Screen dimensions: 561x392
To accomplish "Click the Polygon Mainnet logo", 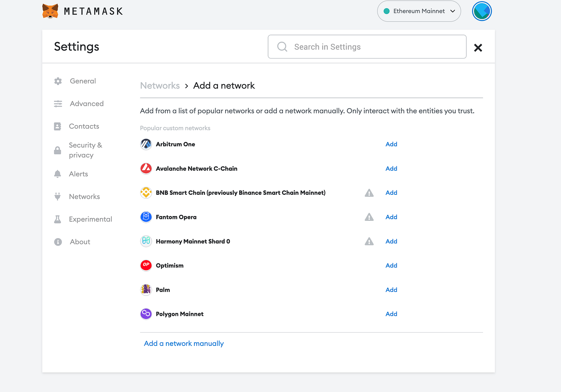I will (x=146, y=313).
